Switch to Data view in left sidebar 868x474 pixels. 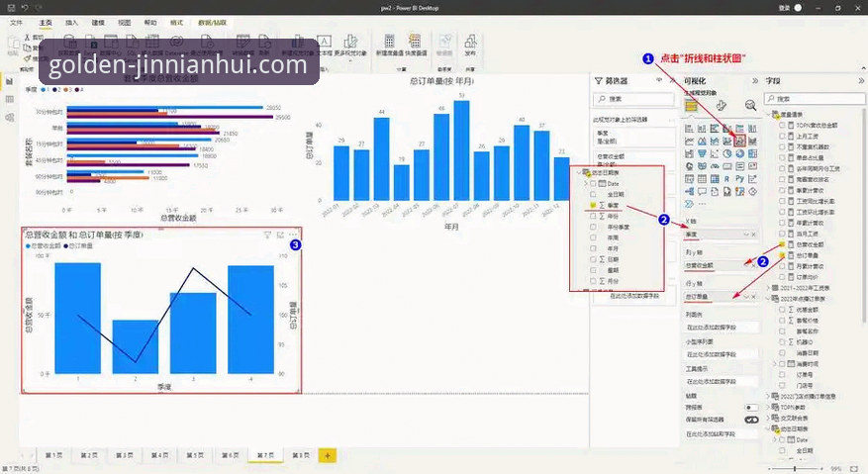pos(10,100)
